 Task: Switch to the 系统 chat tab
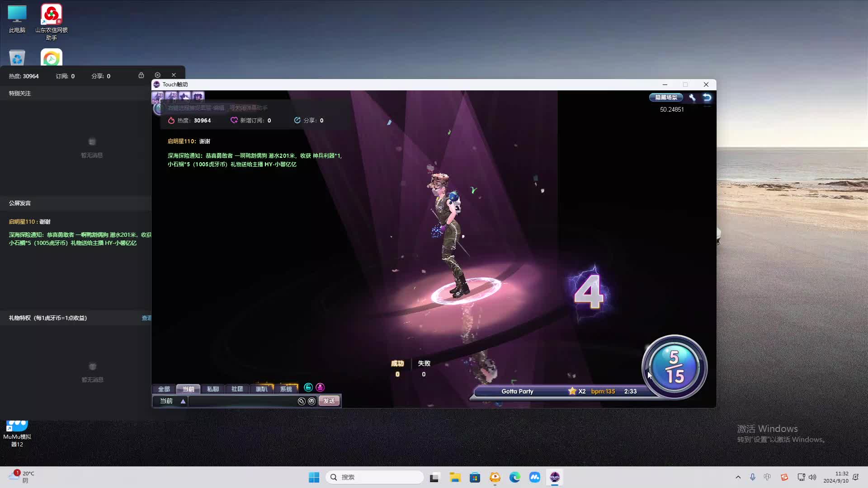point(286,389)
